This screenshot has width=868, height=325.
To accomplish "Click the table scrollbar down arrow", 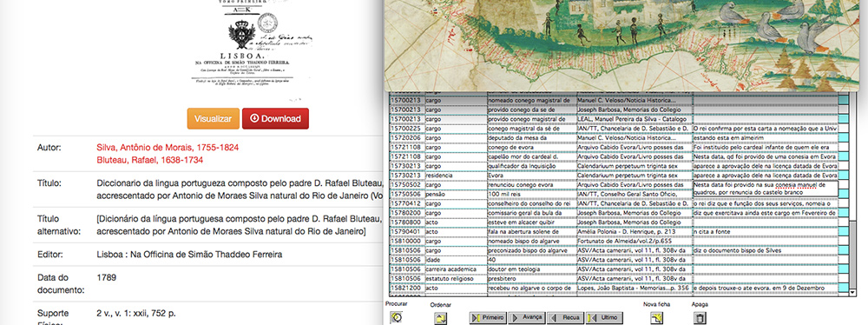I will (852, 292).
